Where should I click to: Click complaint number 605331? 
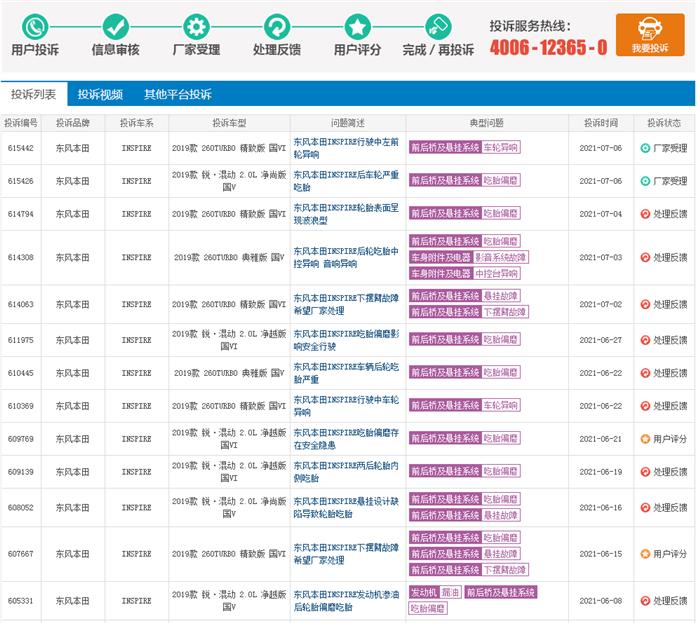coord(21,601)
